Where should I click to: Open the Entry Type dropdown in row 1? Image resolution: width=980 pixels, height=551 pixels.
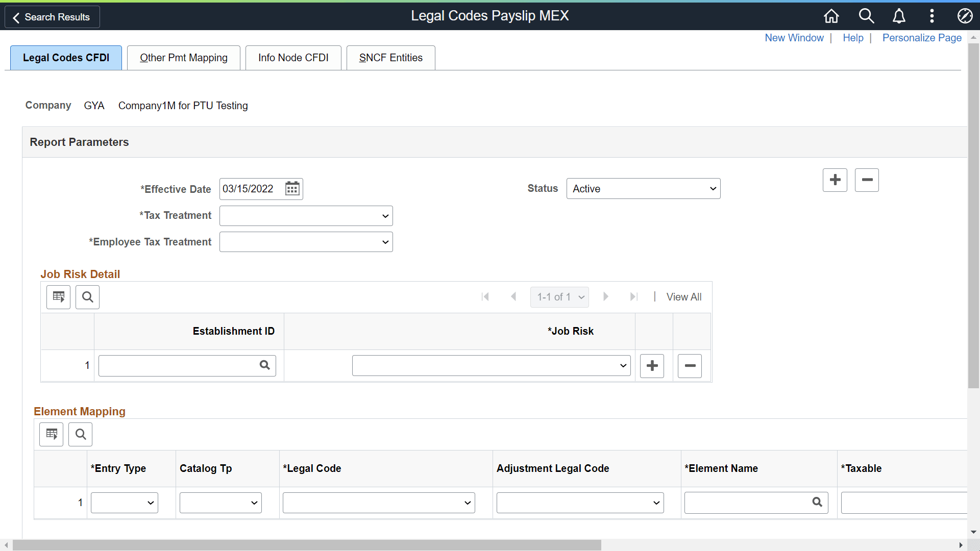pos(124,503)
